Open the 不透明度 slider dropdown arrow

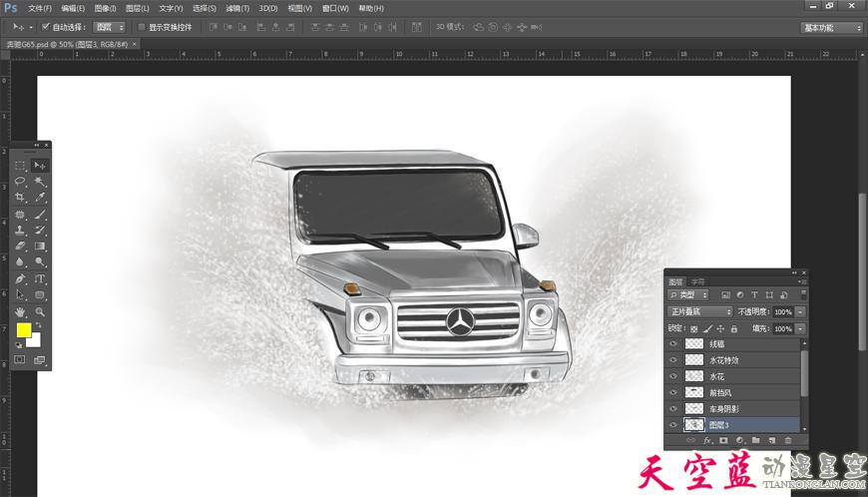(x=800, y=312)
